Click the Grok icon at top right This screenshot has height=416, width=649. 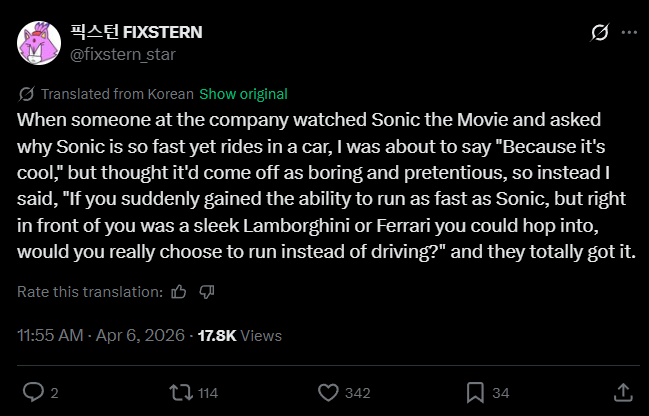point(600,33)
